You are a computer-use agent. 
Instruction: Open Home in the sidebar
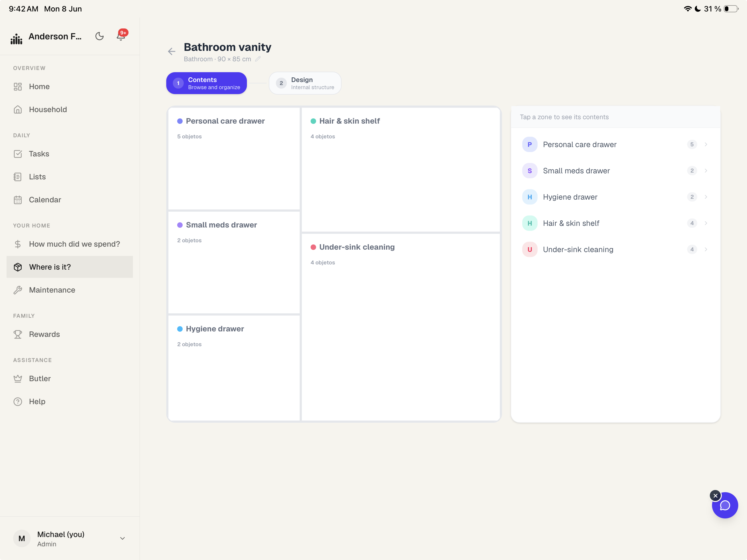click(69, 86)
